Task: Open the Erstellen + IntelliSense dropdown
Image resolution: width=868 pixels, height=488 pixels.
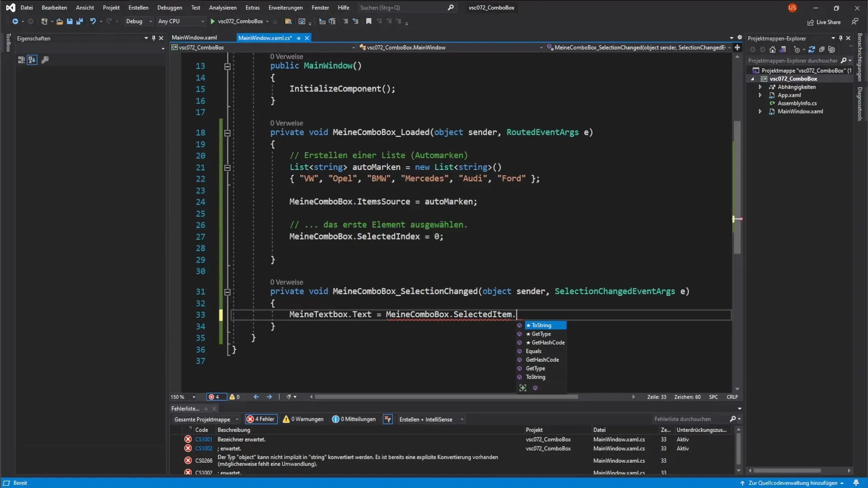Action: click(x=431, y=419)
